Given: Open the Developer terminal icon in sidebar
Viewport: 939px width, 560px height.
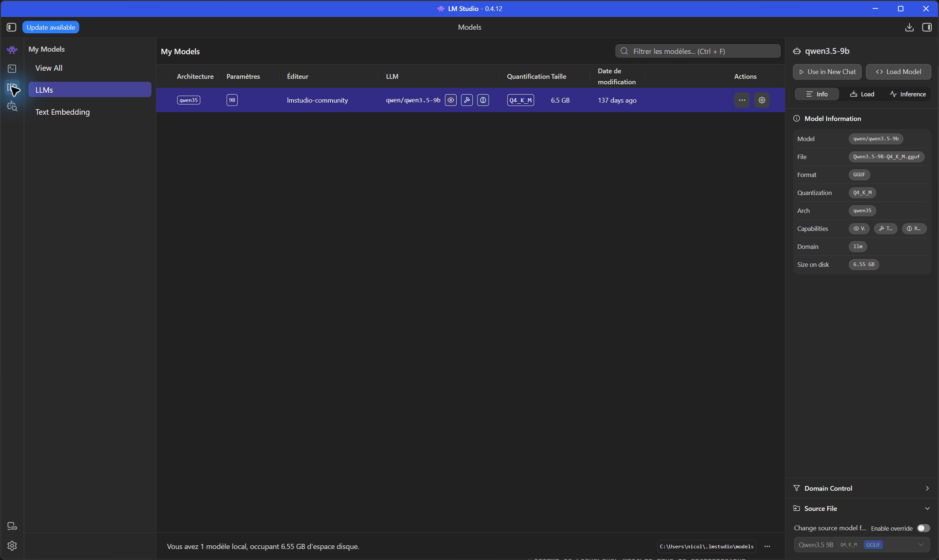Looking at the screenshot, I should coord(12,69).
